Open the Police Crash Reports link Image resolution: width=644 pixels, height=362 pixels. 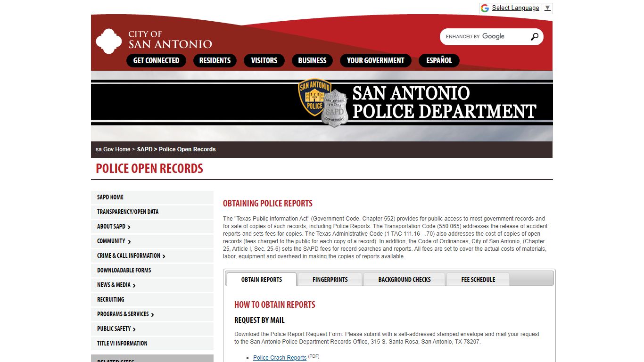(x=280, y=358)
